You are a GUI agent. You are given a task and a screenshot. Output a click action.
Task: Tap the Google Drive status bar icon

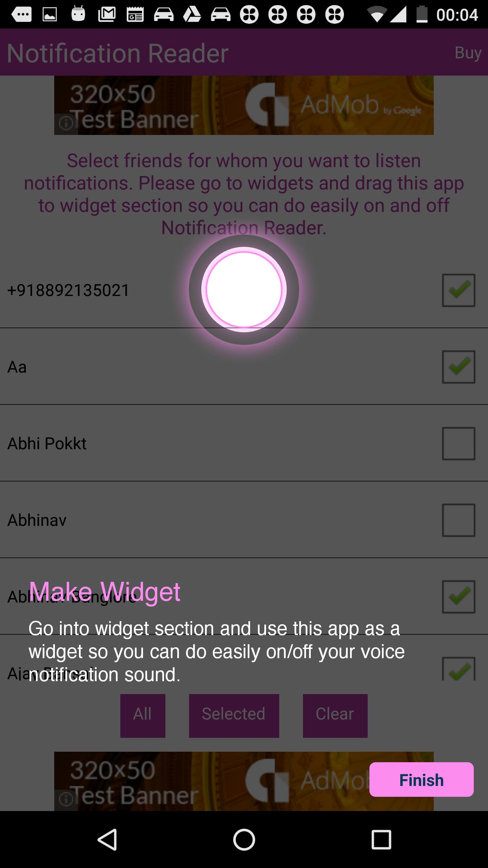pyautogui.click(x=192, y=14)
